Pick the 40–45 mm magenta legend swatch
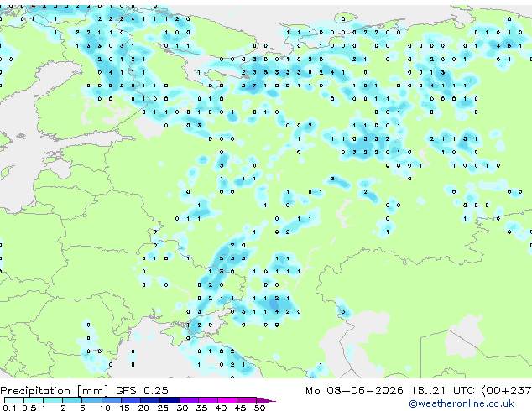This screenshot has height=411, width=532. point(227,400)
